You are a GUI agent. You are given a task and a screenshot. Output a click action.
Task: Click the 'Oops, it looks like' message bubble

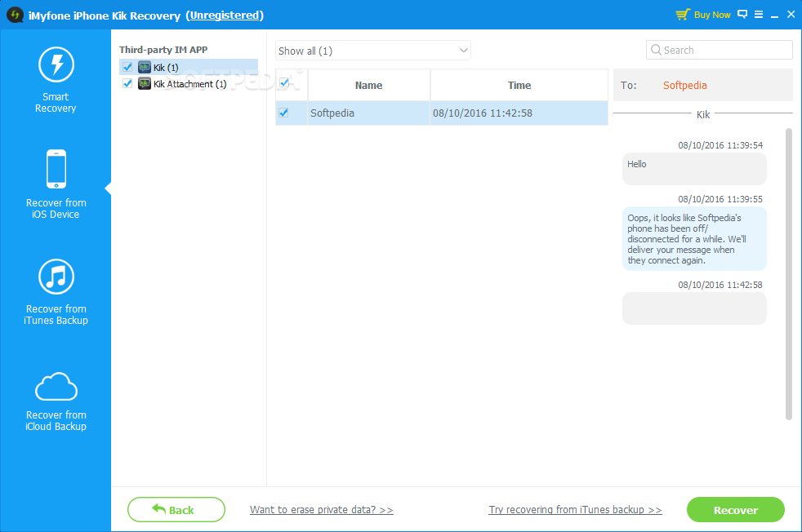click(694, 238)
